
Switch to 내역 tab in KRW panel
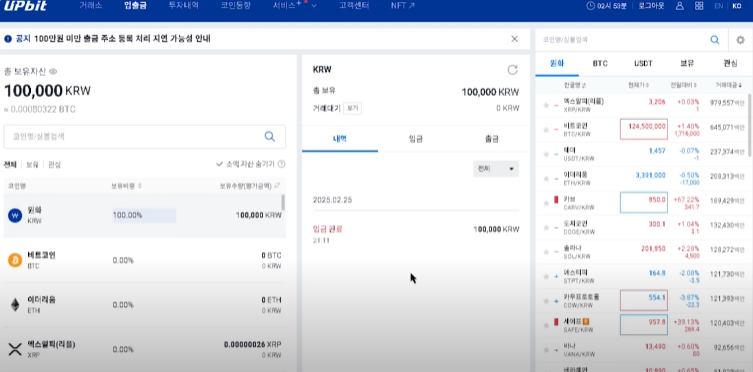[340, 139]
